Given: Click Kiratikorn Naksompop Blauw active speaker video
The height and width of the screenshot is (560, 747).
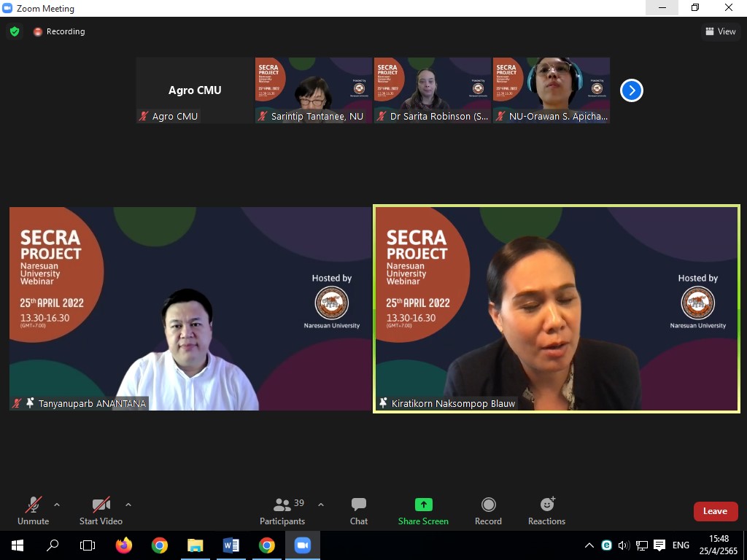Looking at the screenshot, I should click(557, 308).
